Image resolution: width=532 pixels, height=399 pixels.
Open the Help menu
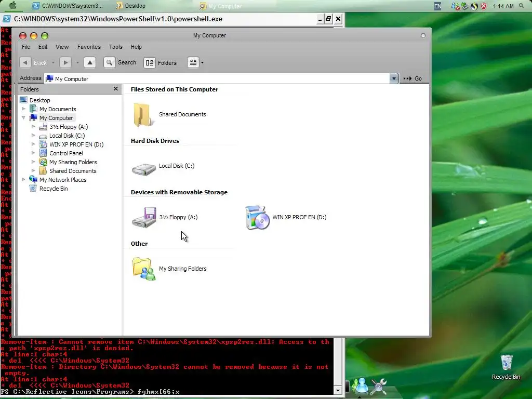[x=136, y=47]
